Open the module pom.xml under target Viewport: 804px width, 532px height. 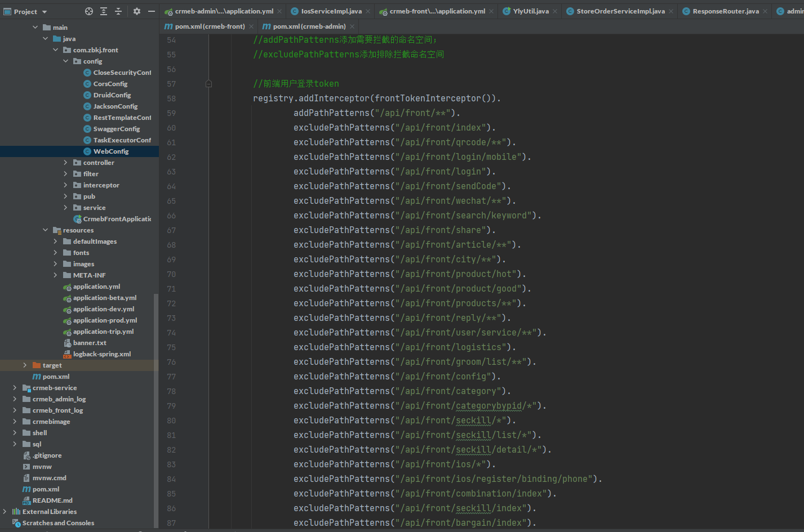pos(51,376)
